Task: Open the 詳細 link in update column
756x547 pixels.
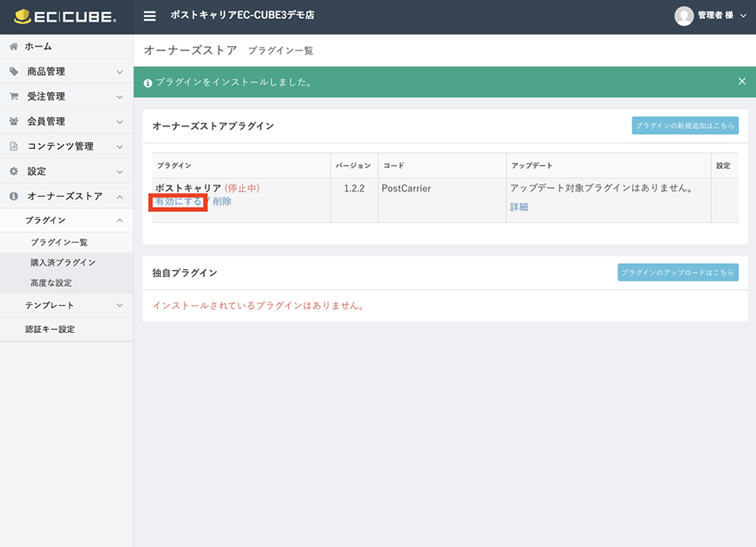Action: pos(520,207)
